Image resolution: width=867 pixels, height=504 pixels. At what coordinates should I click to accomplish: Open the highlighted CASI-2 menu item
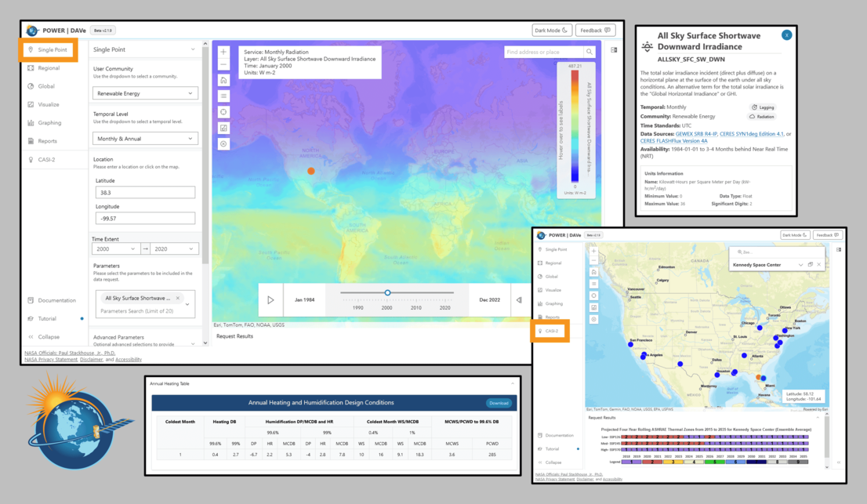[552, 331]
